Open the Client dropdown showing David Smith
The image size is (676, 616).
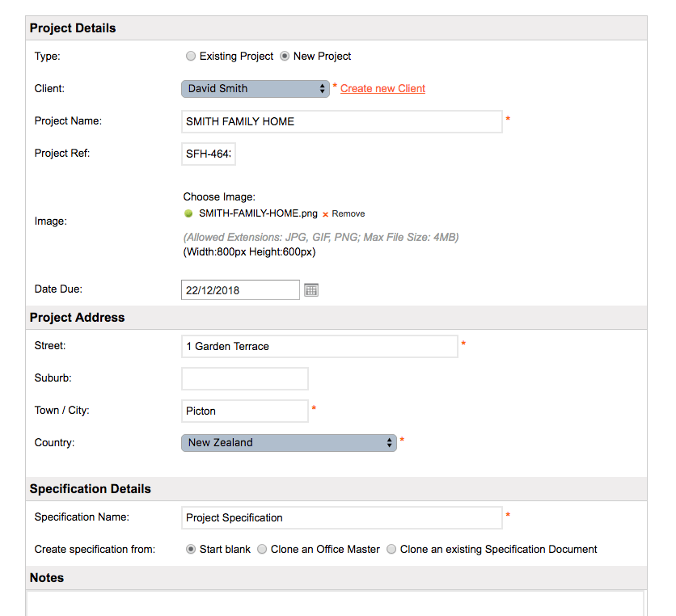pos(255,88)
